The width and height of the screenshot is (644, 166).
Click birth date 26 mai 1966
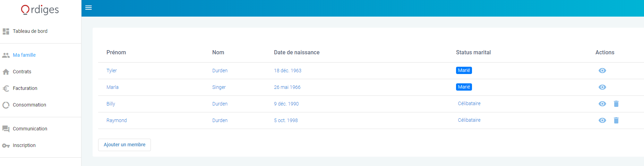[287, 87]
